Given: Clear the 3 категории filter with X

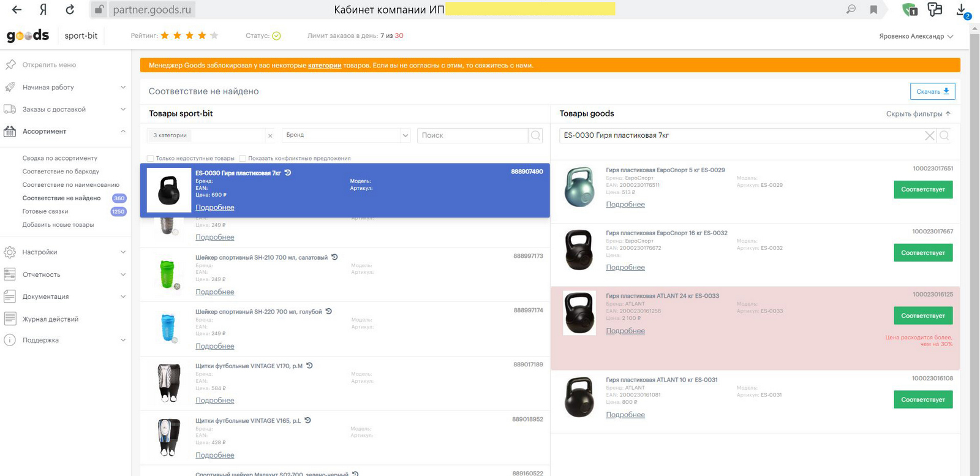Looking at the screenshot, I should (x=270, y=135).
